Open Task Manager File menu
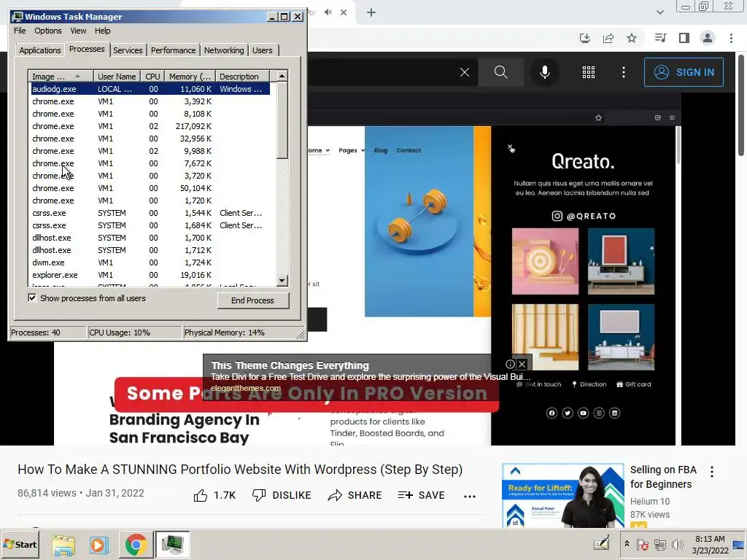 (x=20, y=31)
